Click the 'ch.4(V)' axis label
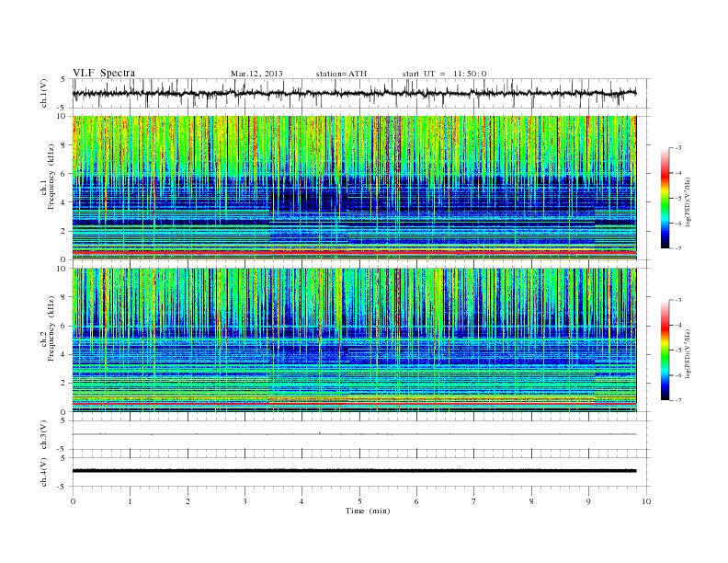This screenshot has height=563, width=728. coord(43,472)
